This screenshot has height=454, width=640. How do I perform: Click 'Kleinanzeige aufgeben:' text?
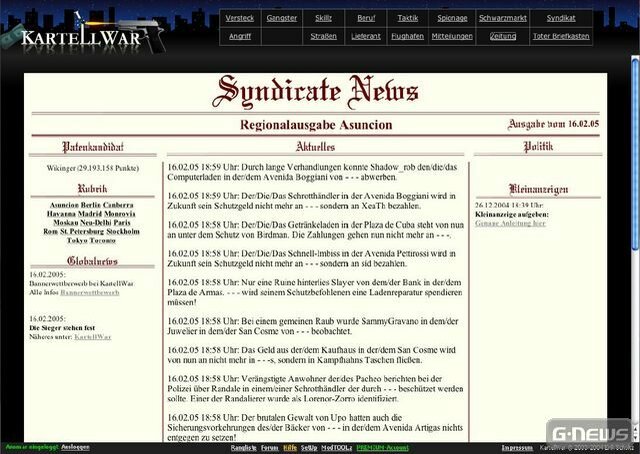(512, 214)
